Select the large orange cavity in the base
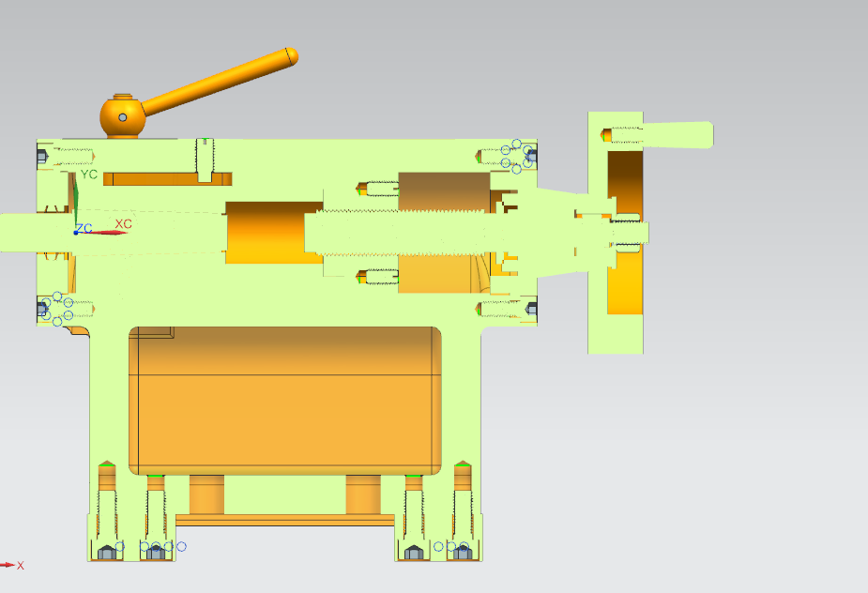This screenshot has height=593, width=868. (x=285, y=401)
